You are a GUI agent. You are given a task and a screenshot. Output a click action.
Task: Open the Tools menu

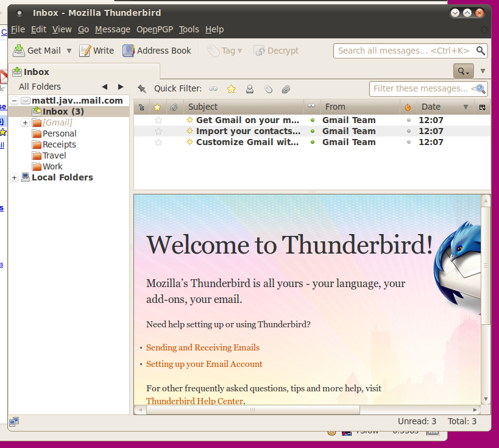click(189, 30)
